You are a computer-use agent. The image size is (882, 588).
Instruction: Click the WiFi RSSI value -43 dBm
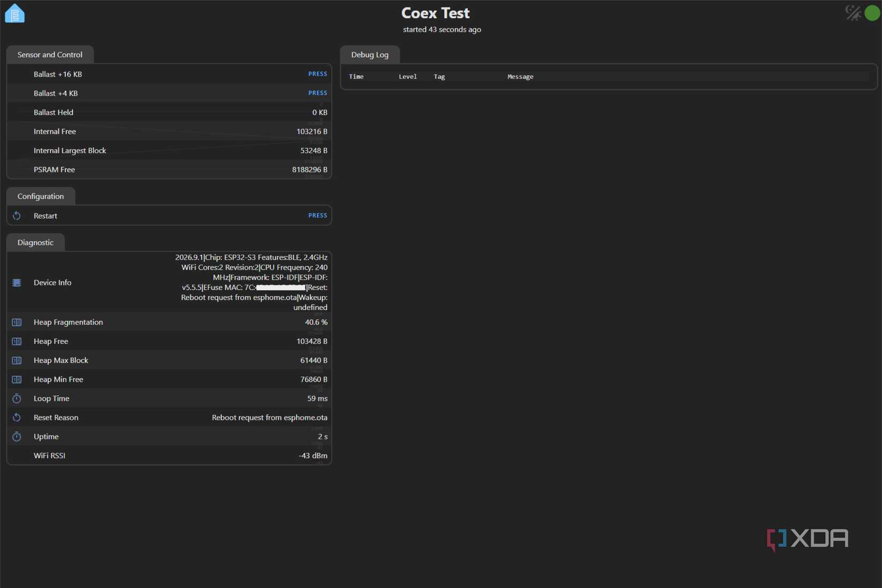tap(313, 455)
